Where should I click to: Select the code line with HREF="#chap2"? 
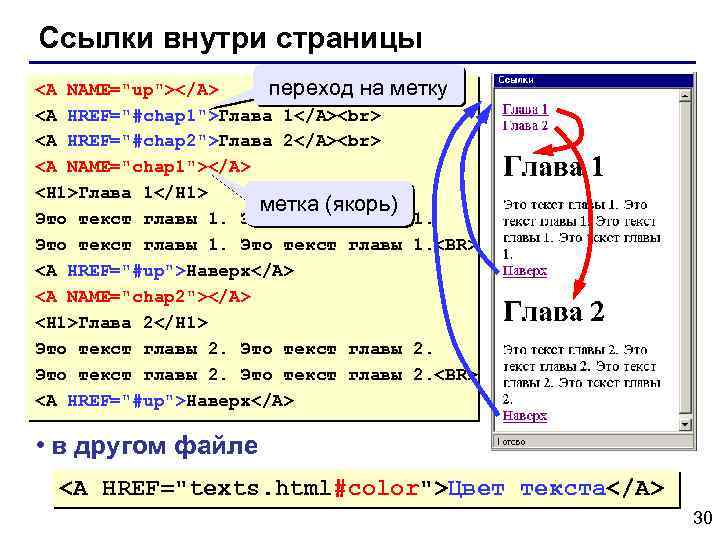coord(208,141)
